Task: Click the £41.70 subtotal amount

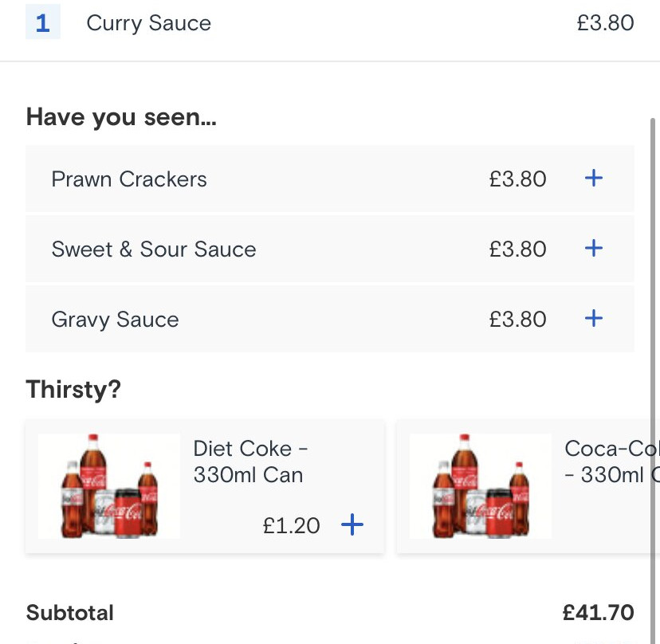Action: click(x=598, y=613)
